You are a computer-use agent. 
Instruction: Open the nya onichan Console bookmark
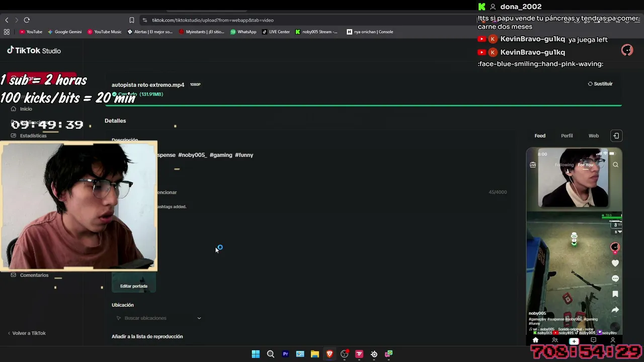pos(370,32)
